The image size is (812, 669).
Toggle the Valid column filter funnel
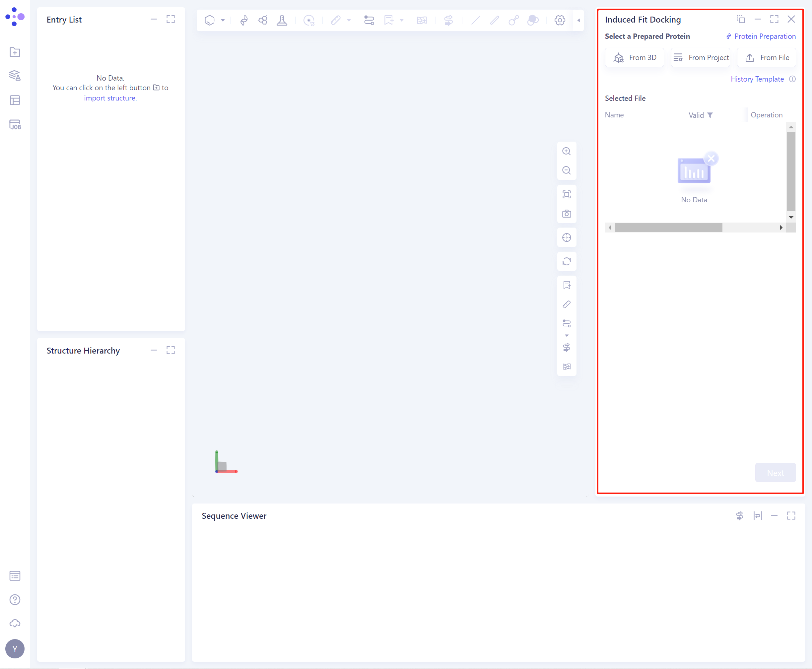click(710, 115)
